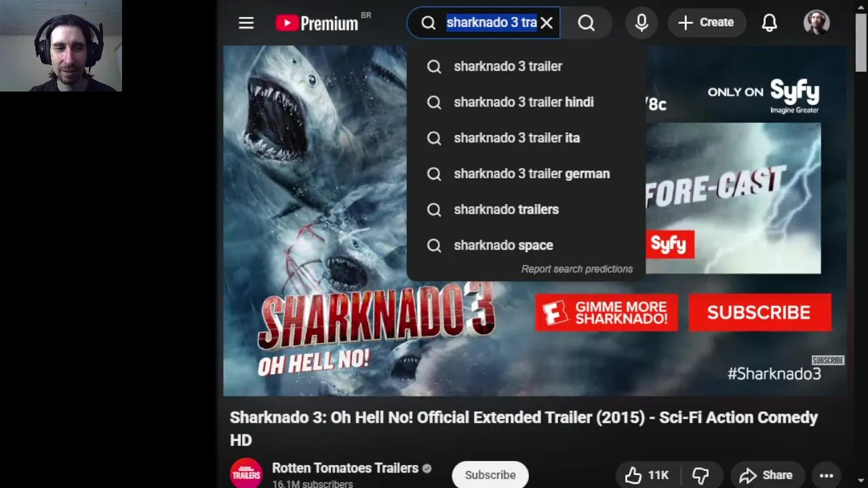This screenshot has height=488, width=868.
Task: Click the small SUBSCRIBE watermark in video
Action: (828, 360)
